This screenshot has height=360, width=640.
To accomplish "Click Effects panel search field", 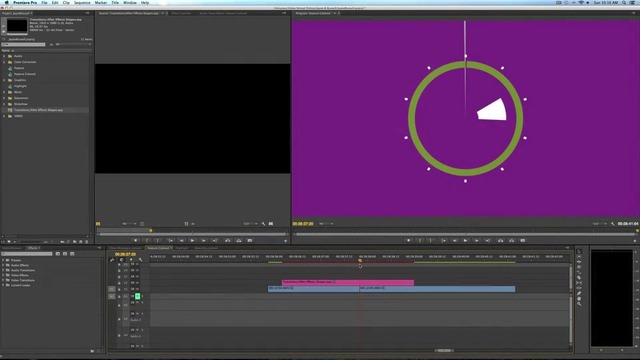I will (27, 254).
